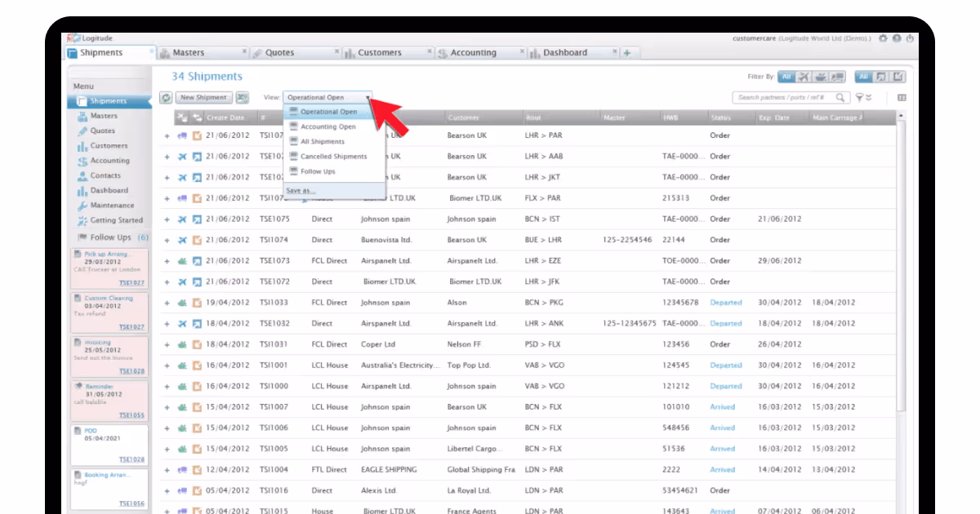
Task: Click the Quotes pencil icon in side menu
Action: (x=82, y=131)
